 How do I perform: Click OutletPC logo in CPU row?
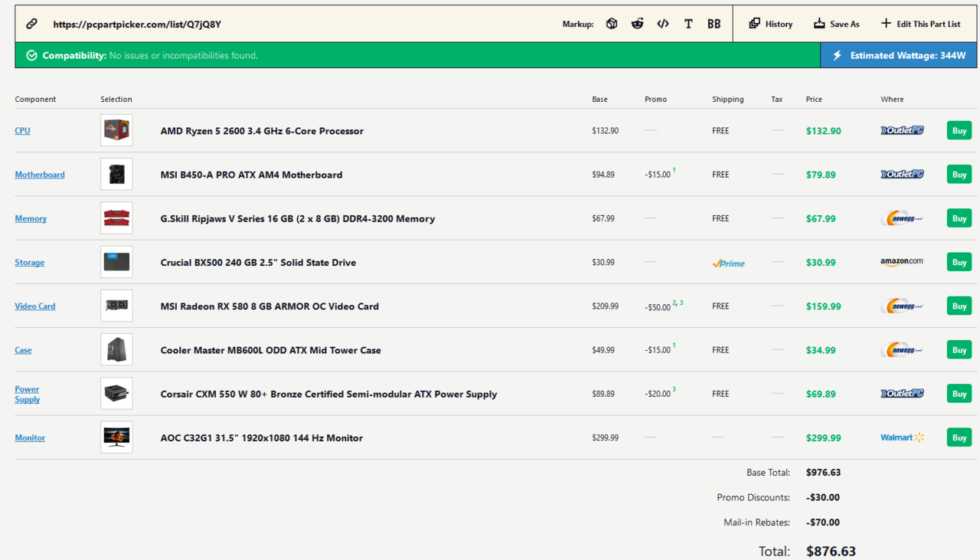(902, 130)
